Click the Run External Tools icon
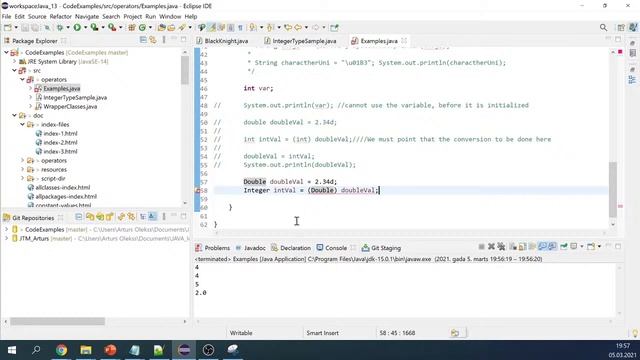 click(x=112, y=27)
